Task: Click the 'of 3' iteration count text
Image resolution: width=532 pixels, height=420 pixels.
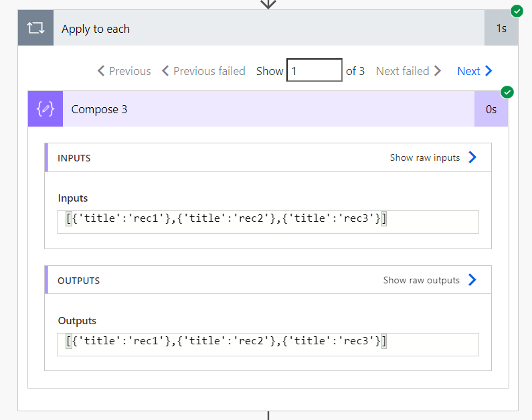Action: coord(355,71)
